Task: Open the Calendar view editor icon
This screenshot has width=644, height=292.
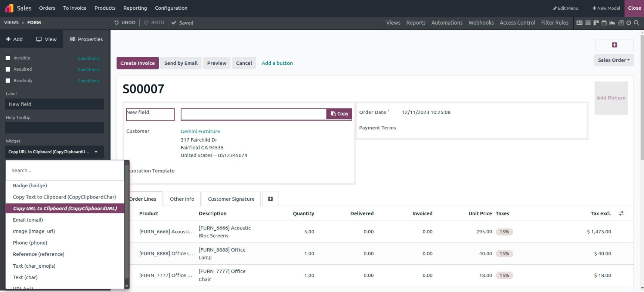Action: tap(604, 23)
